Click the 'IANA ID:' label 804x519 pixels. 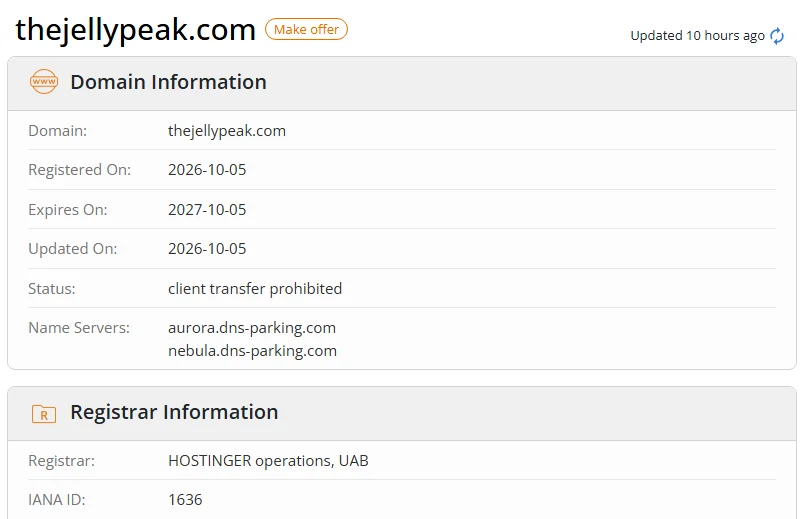(x=56, y=500)
